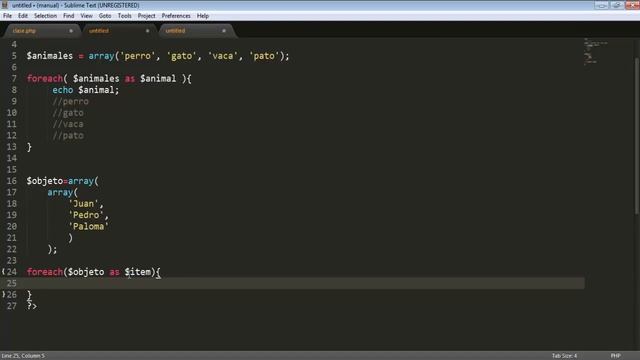Click the 'Juan' string

tap(84, 204)
